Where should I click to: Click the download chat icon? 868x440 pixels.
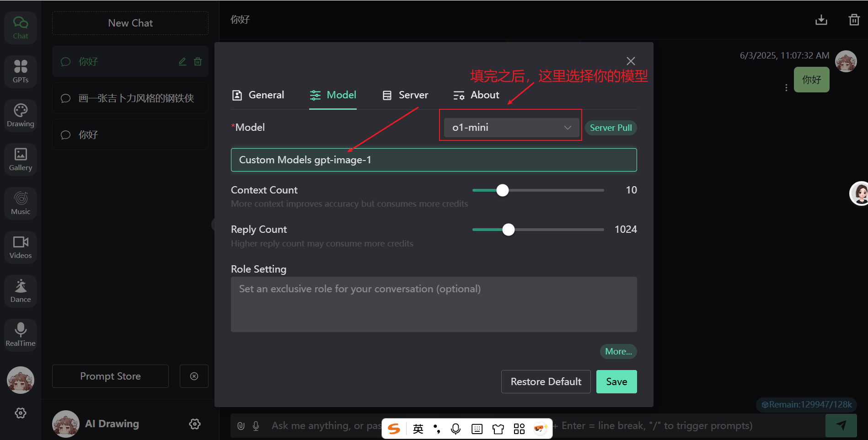pos(821,20)
